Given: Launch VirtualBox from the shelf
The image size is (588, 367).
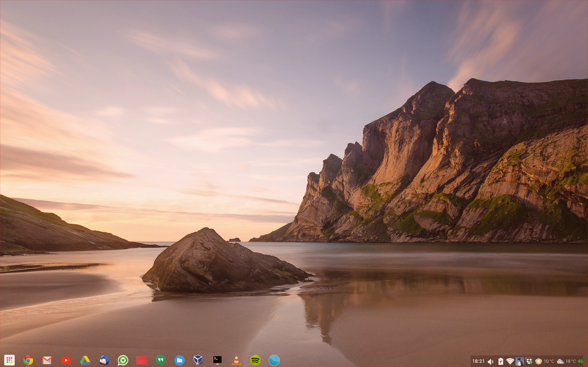Looking at the screenshot, I should (198, 360).
